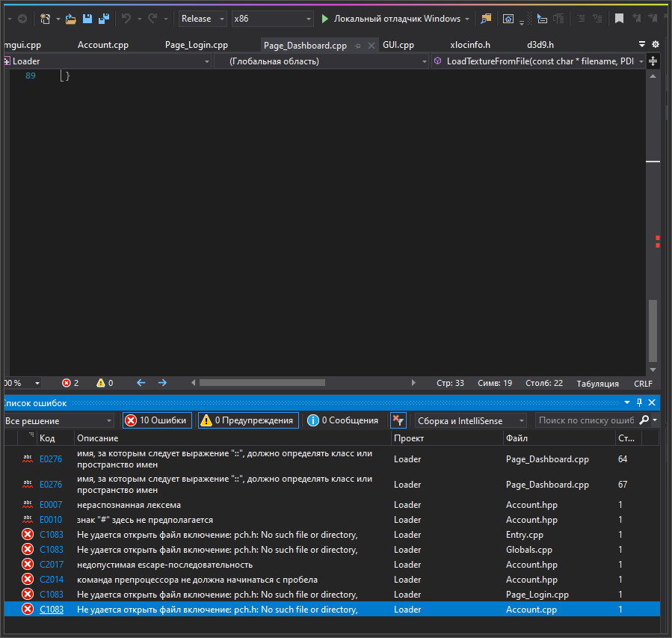Switch to the Page_Login.cpp tab

pos(196,45)
